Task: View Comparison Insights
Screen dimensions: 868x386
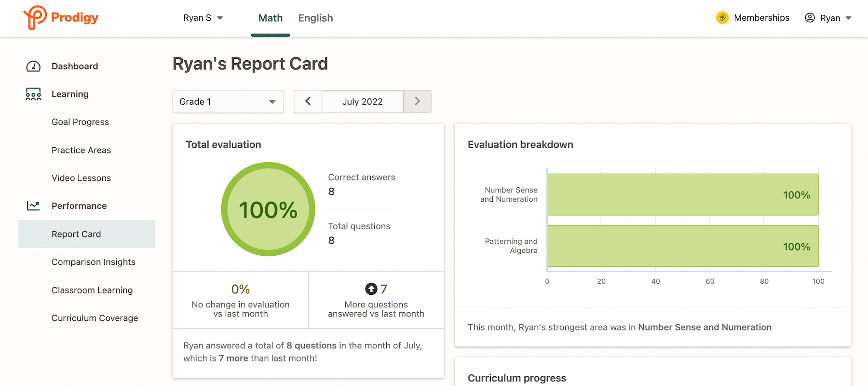Action: click(93, 262)
